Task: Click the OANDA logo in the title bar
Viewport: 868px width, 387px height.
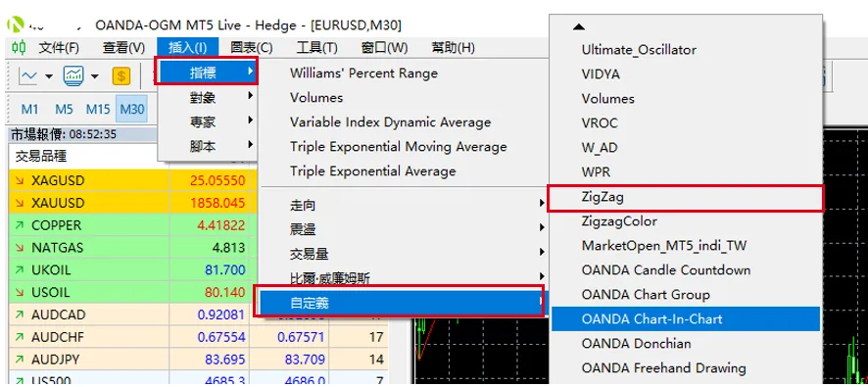Action: click(x=15, y=24)
